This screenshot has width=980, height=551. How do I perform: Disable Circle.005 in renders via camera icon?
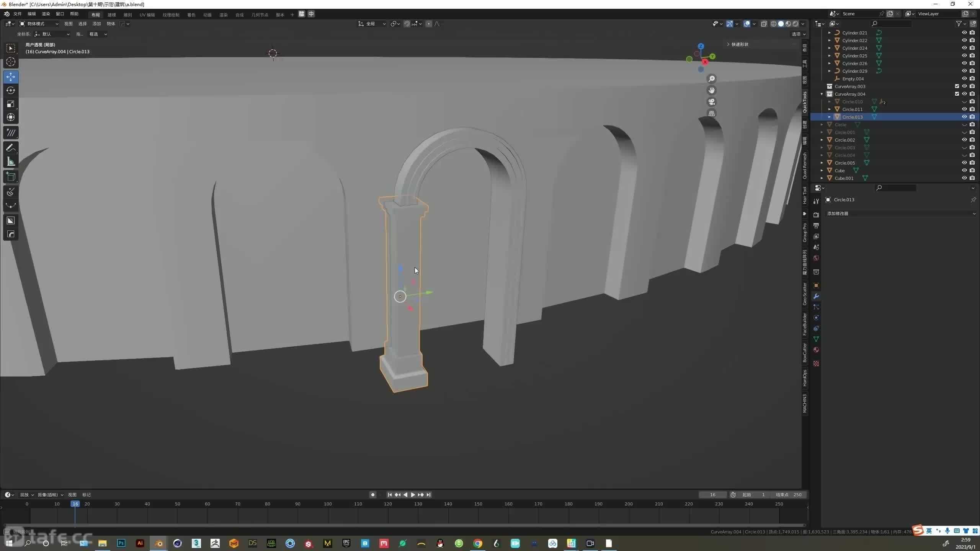(972, 163)
